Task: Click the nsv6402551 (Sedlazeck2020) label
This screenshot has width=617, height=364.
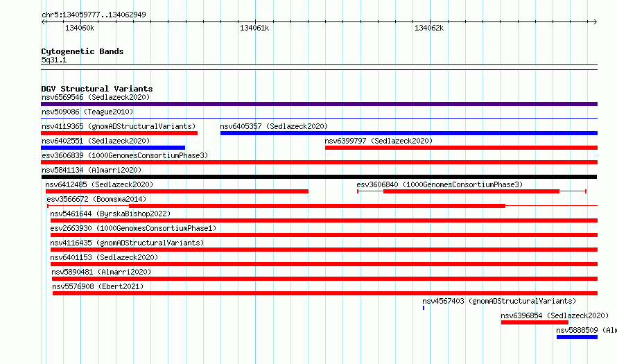Action: pyautogui.click(x=96, y=141)
